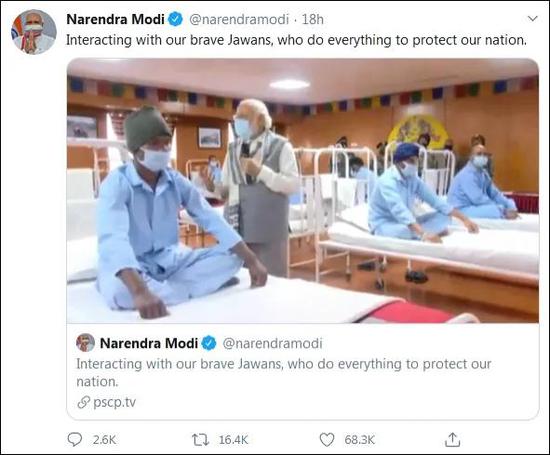Expand the tweet options chevron menu
This screenshot has height=455, width=550.
[x=532, y=19]
